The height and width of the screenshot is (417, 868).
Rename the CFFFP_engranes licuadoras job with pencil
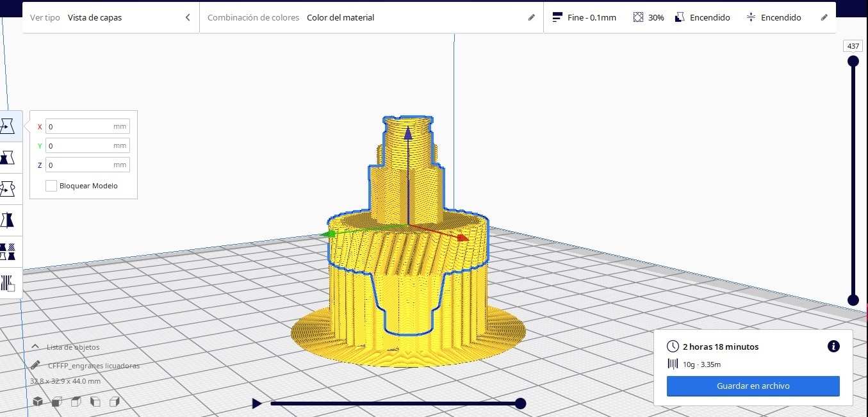35,366
